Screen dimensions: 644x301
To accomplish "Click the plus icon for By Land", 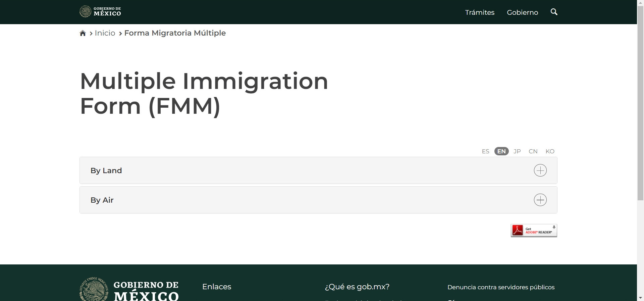I will pos(540,170).
